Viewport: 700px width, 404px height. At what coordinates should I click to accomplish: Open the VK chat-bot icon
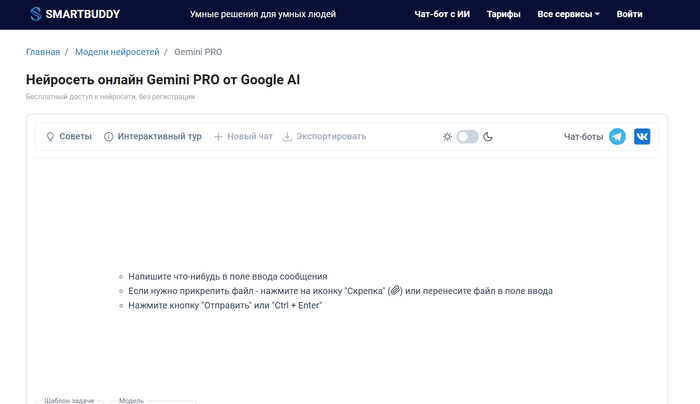642,136
